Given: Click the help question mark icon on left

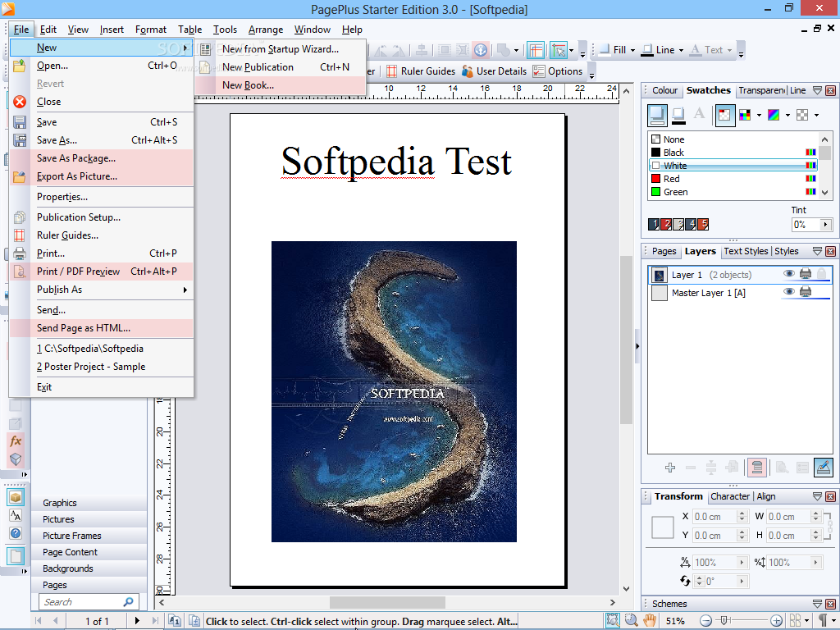Looking at the screenshot, I should (x=16, y=533).
